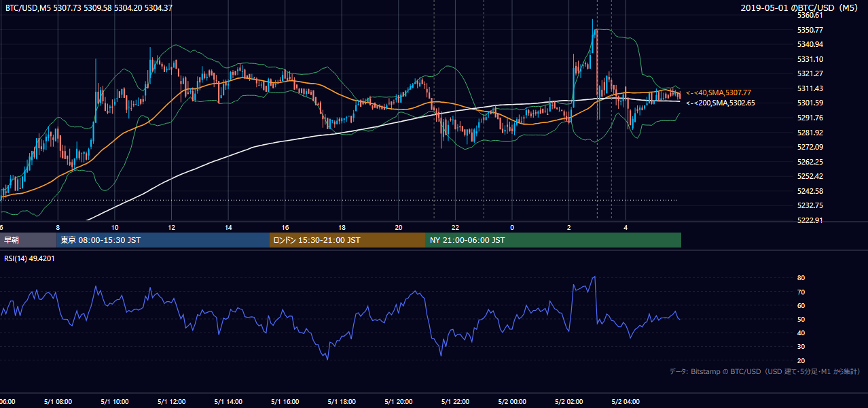Click the 5/1 14:00 bottom time label

[x=228, y=402]
